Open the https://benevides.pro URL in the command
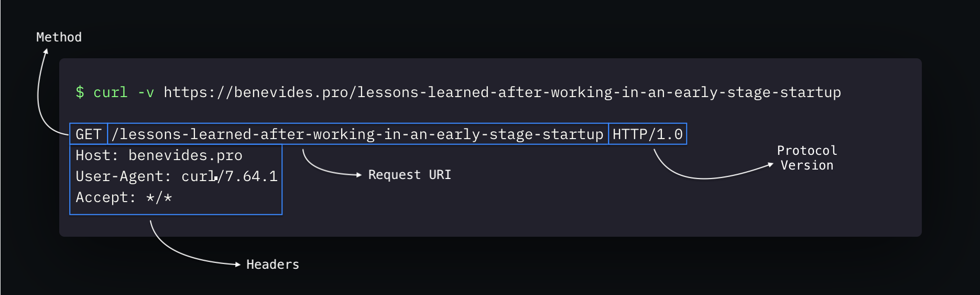This screenshot has width=980, height=295. [x=502, y=92]
